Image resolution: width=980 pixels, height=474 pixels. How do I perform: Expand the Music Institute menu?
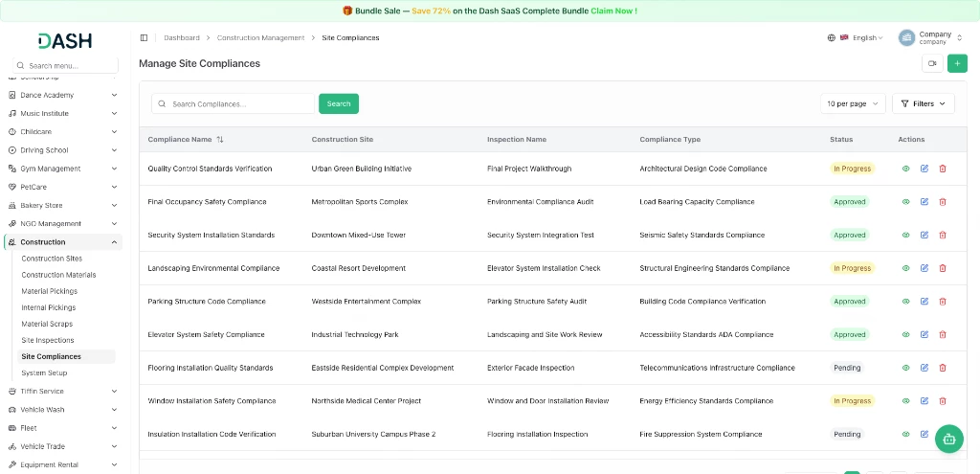[63, 113]
